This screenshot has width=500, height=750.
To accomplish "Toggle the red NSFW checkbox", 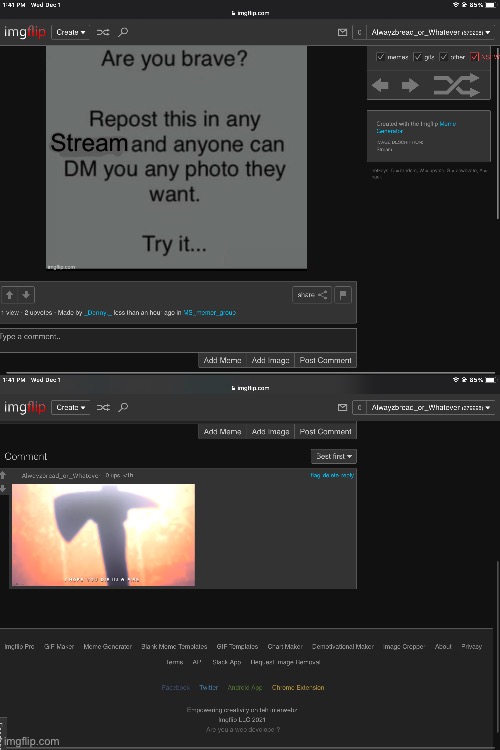I will pos(474,57).
